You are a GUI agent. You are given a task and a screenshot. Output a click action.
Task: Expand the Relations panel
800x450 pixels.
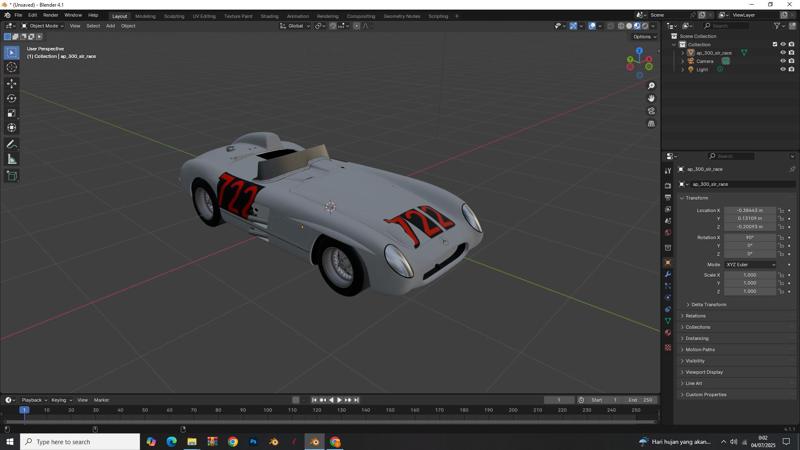(x=693, y=316)
